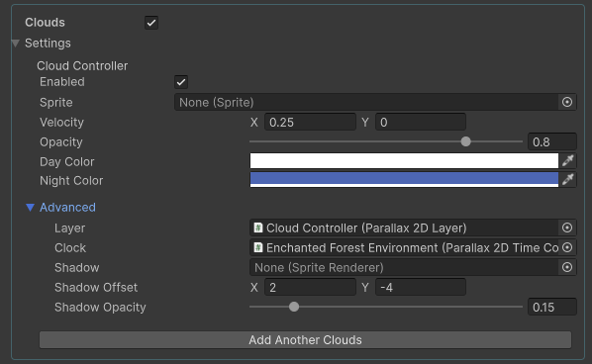Click the Opacity slider handle
The height and width of the screenshot is (364, 592).
point(466,141)
